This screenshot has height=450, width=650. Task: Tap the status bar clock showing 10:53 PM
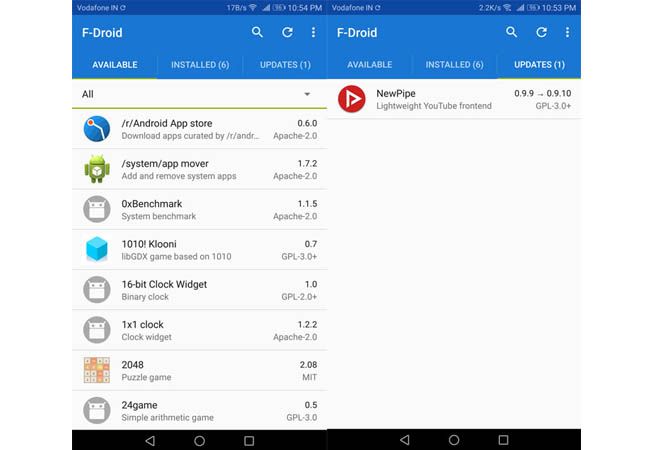(559, 7)
